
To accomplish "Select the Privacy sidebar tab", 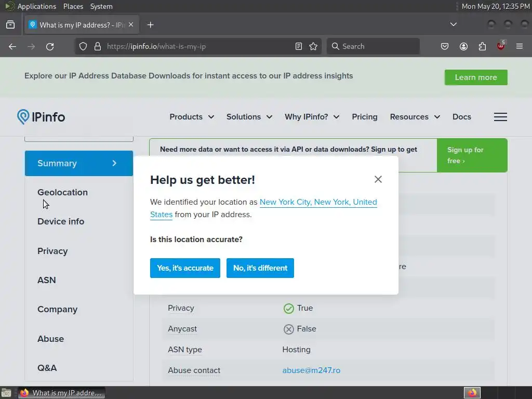I will click(x=52, y=251).
